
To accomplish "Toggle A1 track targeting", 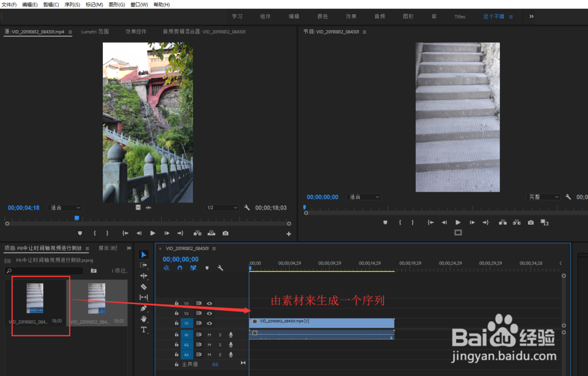I will [186, 335].
